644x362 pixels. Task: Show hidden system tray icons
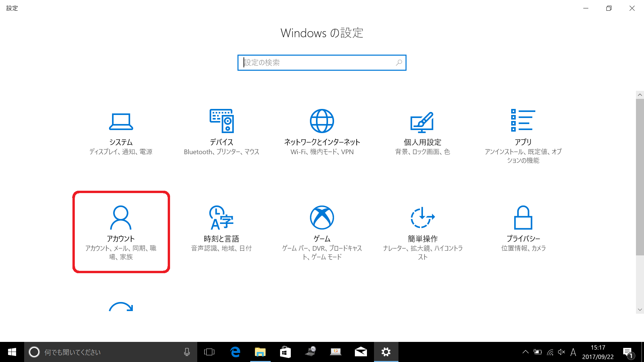(x=526, y=352)
